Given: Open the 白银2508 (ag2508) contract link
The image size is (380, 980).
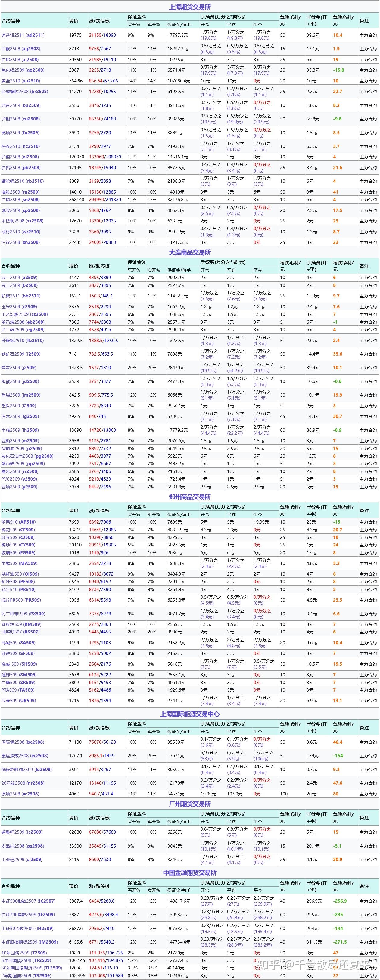Looking at the screenshot, I should [21, 49].
